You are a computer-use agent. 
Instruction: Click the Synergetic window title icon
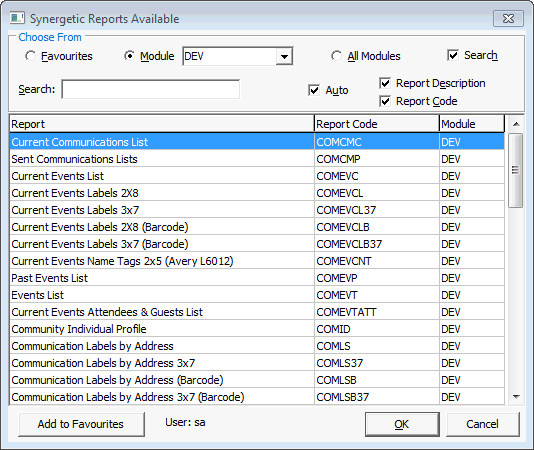17,18
